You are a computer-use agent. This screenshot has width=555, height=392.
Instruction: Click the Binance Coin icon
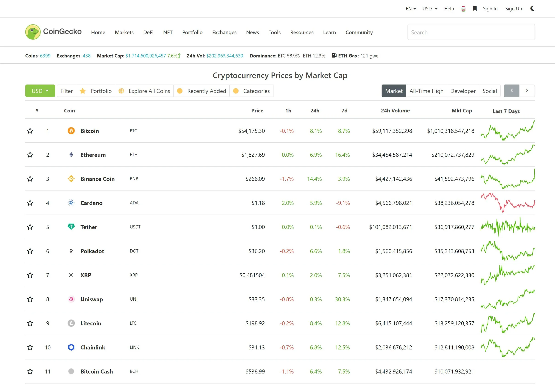coord(71,179)
